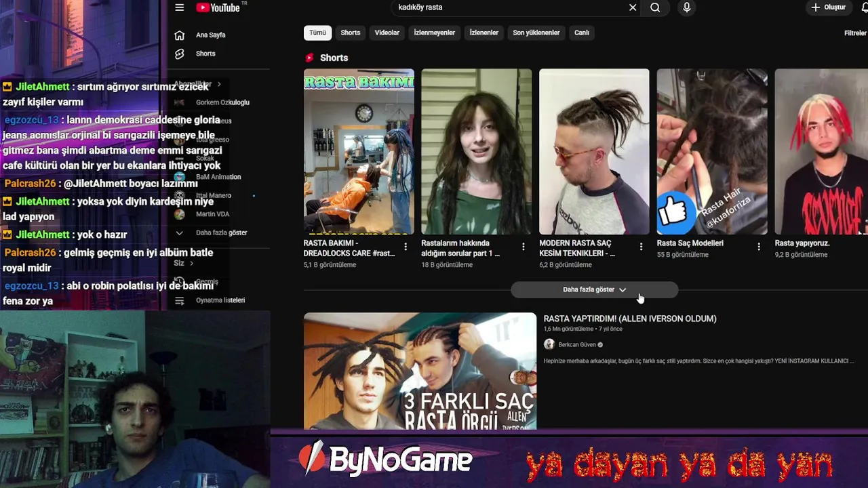The image size is (868, 488).
Task: Click the Ana Sayfa home icon
Action: [179, 35]
